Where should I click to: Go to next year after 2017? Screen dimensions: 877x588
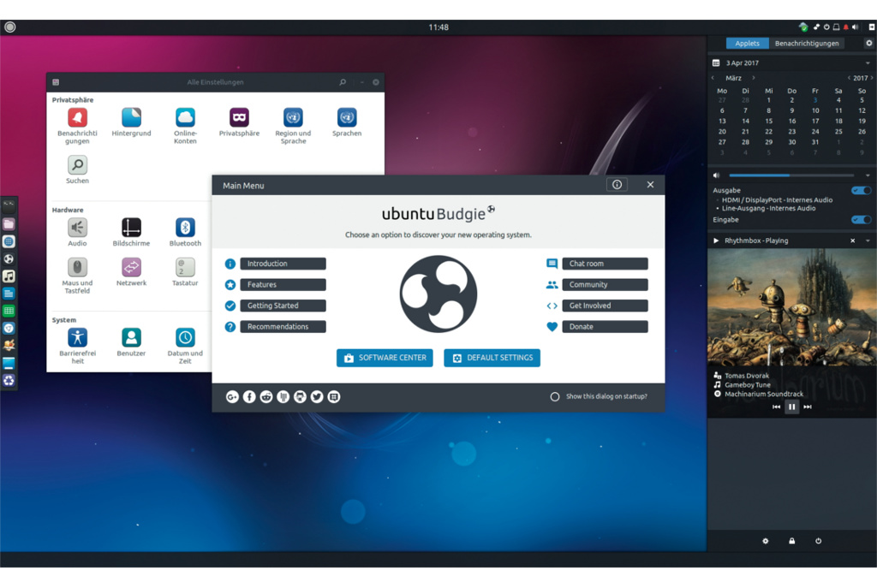(872, 78)
